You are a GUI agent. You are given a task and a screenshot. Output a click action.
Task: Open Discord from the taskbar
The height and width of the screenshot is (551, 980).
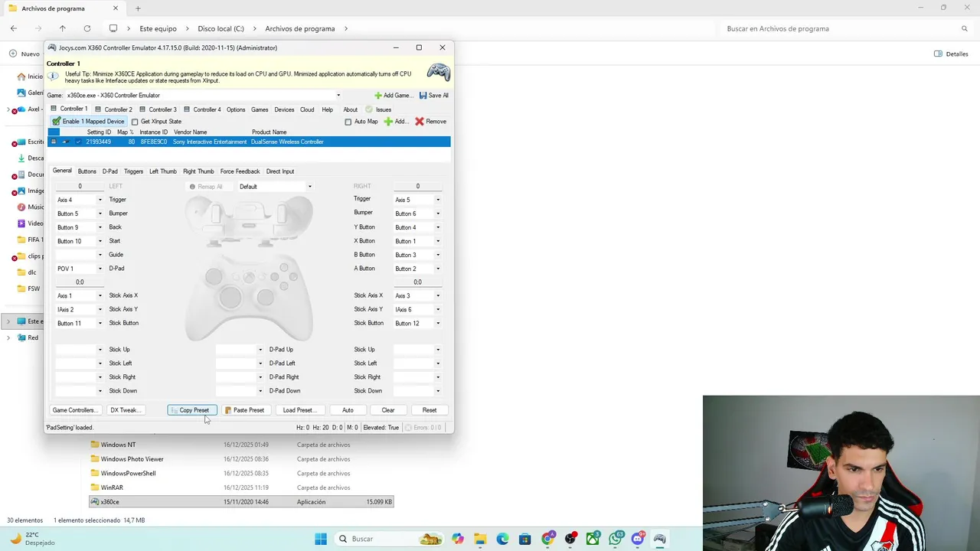pyautogui.click(x=637, y=539)
